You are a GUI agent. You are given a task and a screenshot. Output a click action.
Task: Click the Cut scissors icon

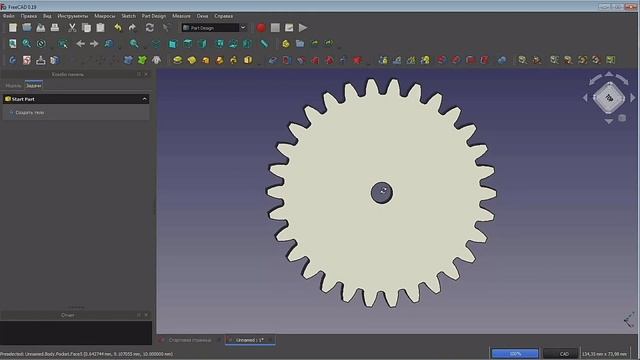[x=72, y=28]
